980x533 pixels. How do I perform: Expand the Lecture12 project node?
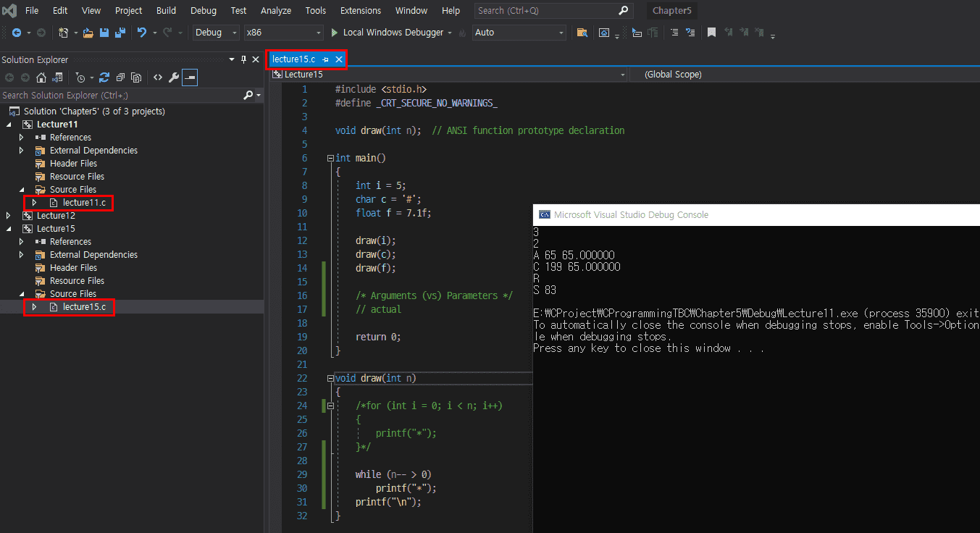(x=9, y=216)
